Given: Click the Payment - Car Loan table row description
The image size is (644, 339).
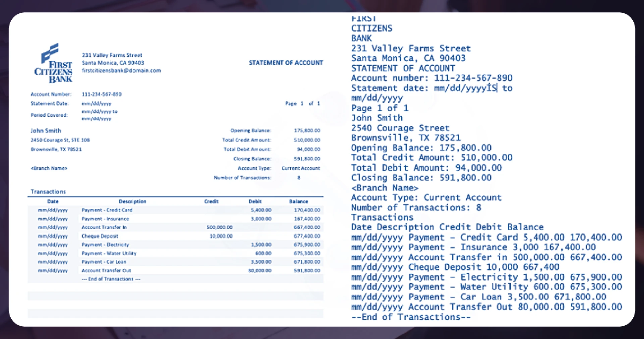Looking at the screenshot, I should pyautogui.click(x=104, y=262).
